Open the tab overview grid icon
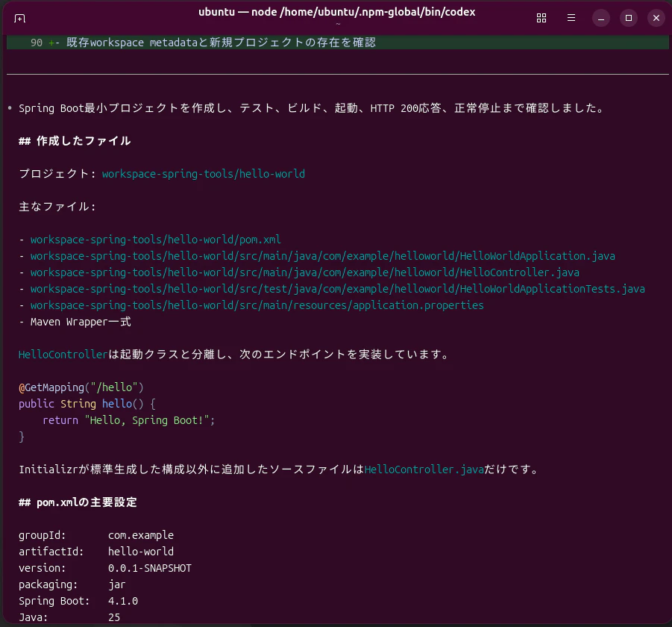 point(541,18)
